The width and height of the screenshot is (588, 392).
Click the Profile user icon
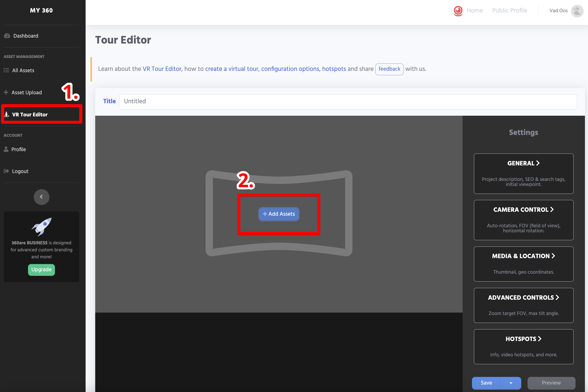(x=6, y=149)
